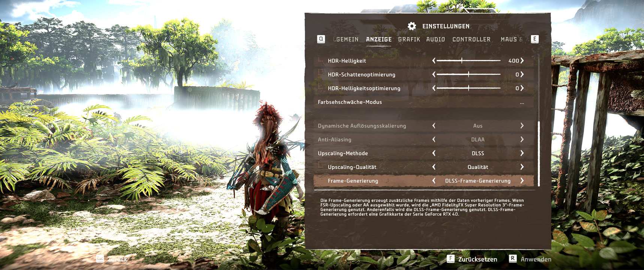Screen dimensions: 644x270
Task: Previous Frame-Generierung option arrow
Action: (x=434, y=181)
